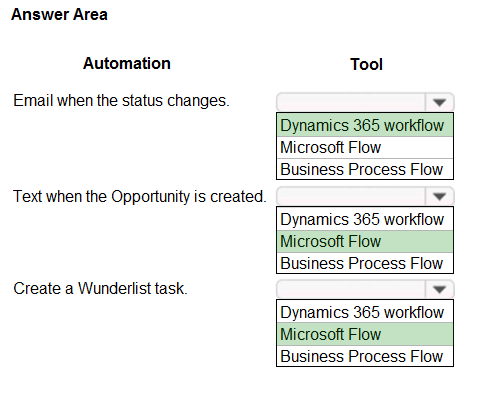
Task: Choose highlighted Microsoft Flow for Opportunity text
Action: coord(365,241)
